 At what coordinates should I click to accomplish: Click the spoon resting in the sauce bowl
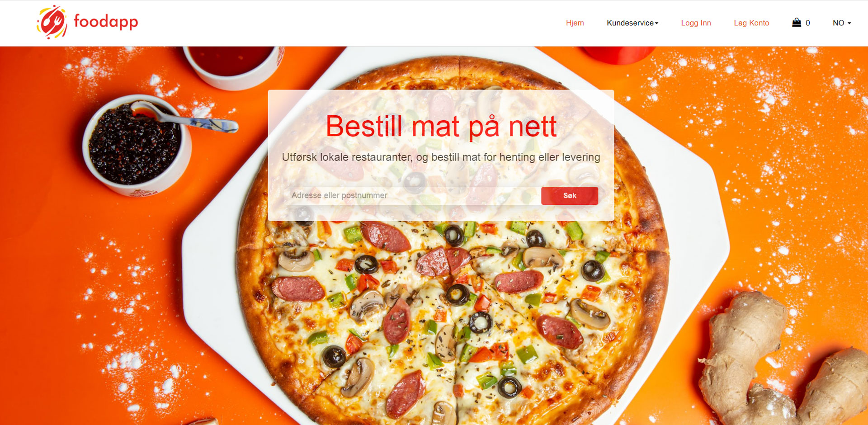185,118
